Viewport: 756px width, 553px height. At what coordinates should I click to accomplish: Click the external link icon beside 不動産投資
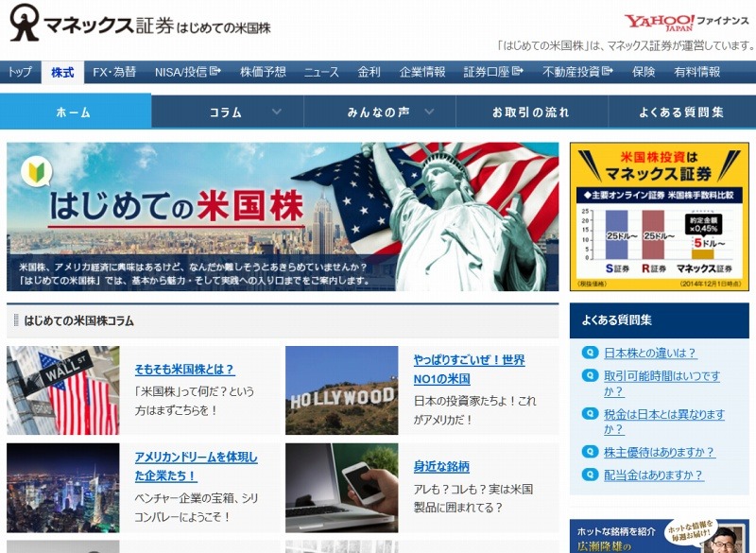point(608,71)
